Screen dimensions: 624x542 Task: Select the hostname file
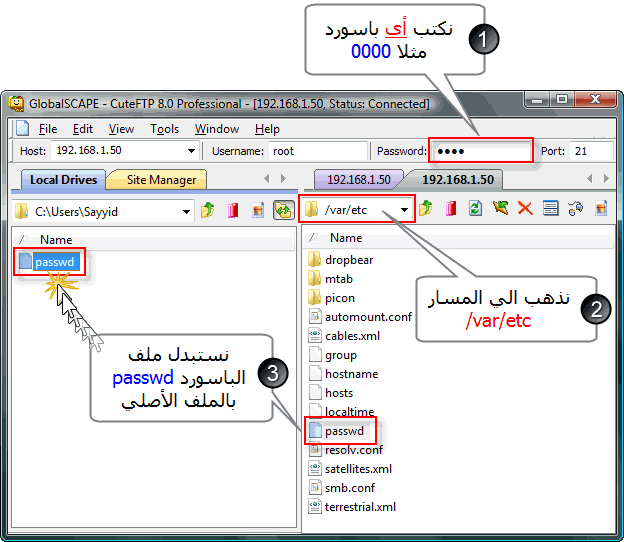tap(343, 374)
